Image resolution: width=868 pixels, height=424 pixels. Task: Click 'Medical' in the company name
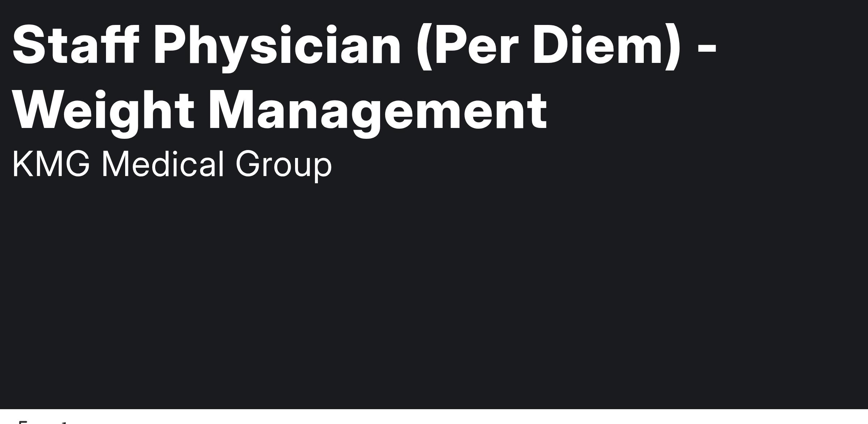click(x=163, y=164)
